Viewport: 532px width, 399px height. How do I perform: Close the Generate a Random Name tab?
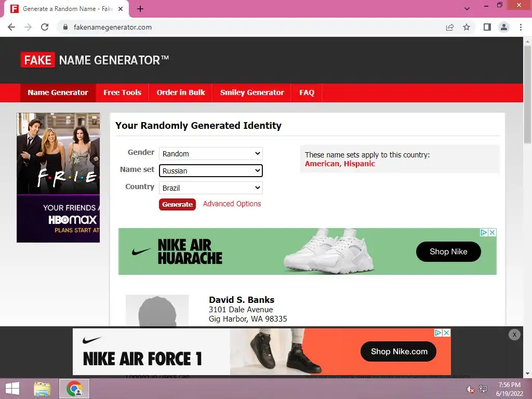point(121,9)
